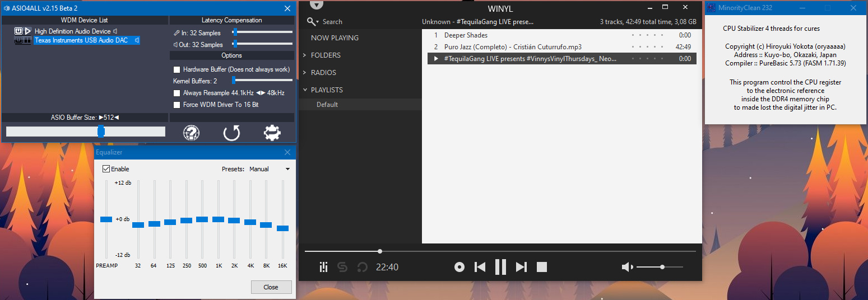Click the 22:40 elapsed time display
Screen dimensions: 868x300
(x=387, y=268)
